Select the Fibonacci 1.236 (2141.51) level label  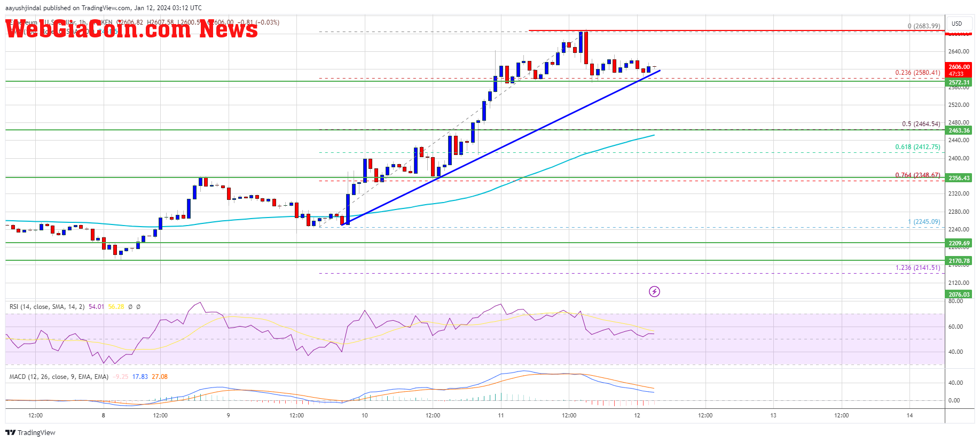click(x=918, y=268)
